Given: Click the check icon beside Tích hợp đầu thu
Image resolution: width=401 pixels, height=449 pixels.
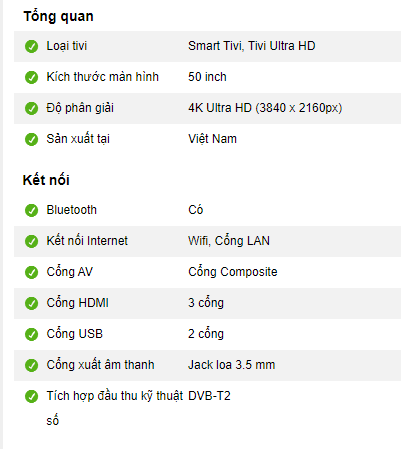Looking at the screenshot, I should click(31, 396).
